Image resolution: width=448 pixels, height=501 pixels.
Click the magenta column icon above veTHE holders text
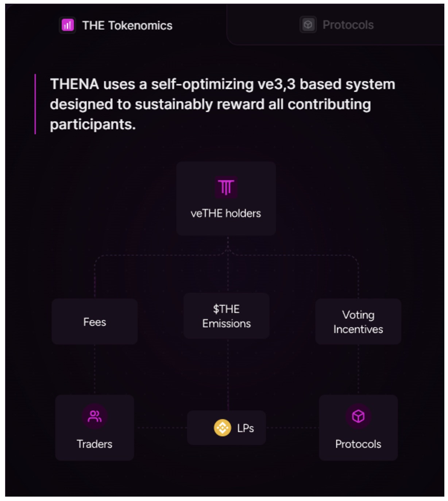226,186
